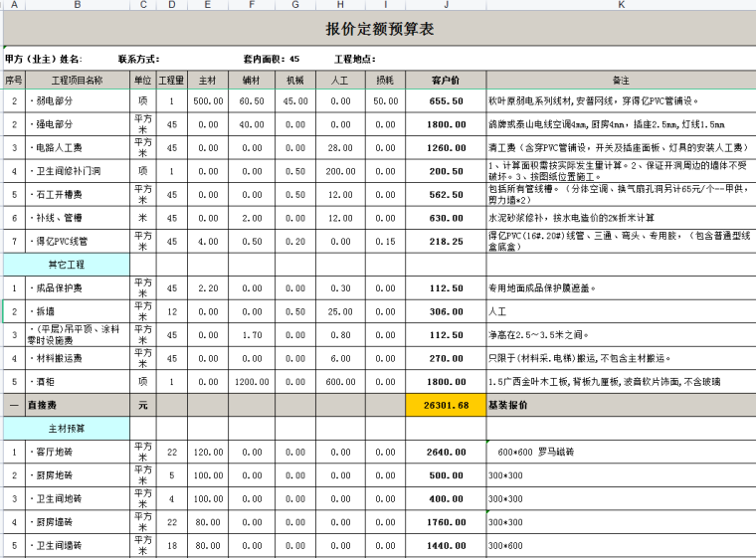Click the 甲方（业主）姓名 label cell
This screenshot has height=558, width=756.
44,59
